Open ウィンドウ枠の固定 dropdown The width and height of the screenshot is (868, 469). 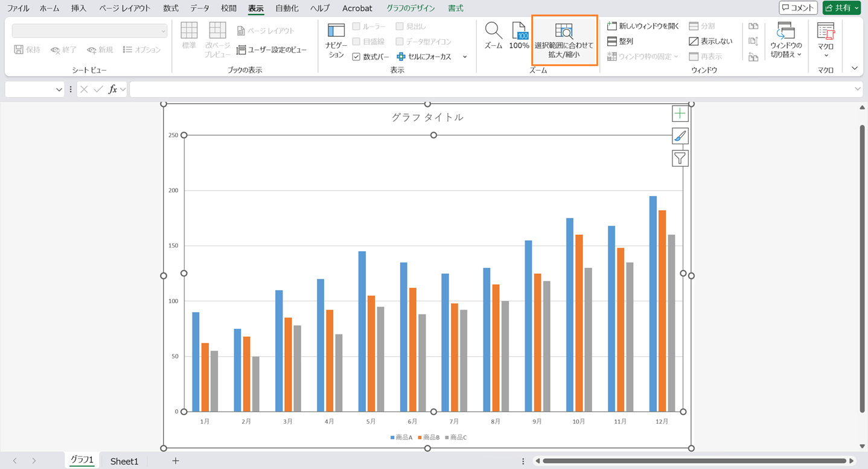[643, 56]
